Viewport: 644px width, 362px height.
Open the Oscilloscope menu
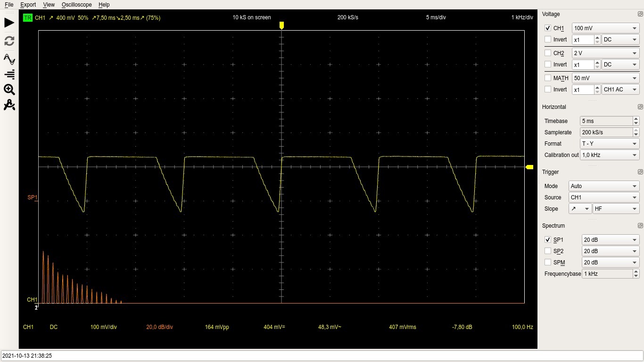[77, 5]
